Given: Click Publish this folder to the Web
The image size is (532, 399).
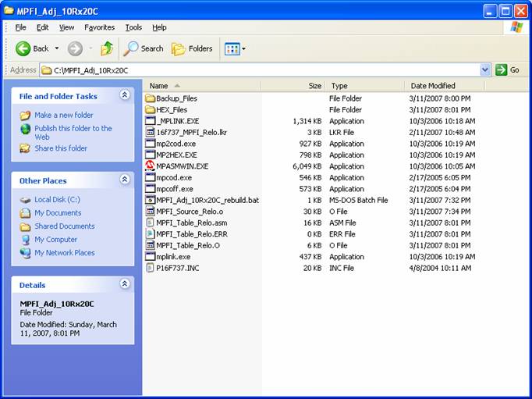Looking at the screenshot, I should 73,133.
